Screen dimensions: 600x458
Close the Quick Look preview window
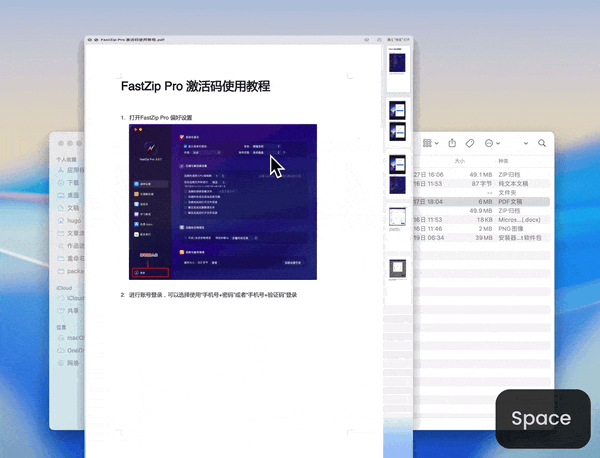(x=90, y=39)
